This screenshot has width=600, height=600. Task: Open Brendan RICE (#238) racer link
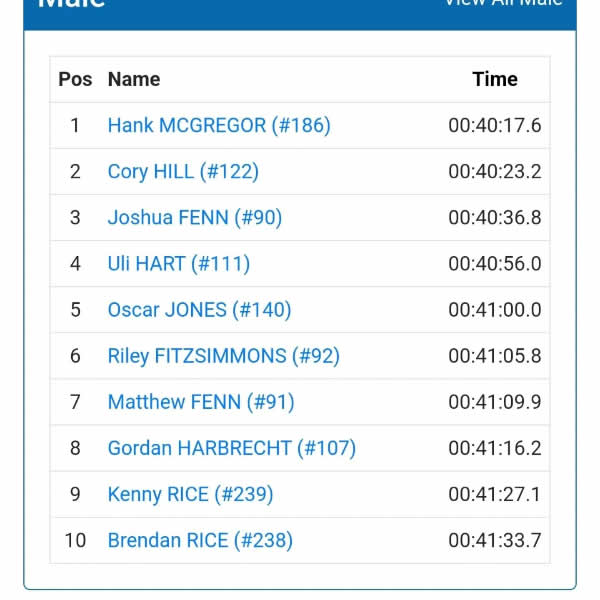pyautogui.click(x=200, y=540)
